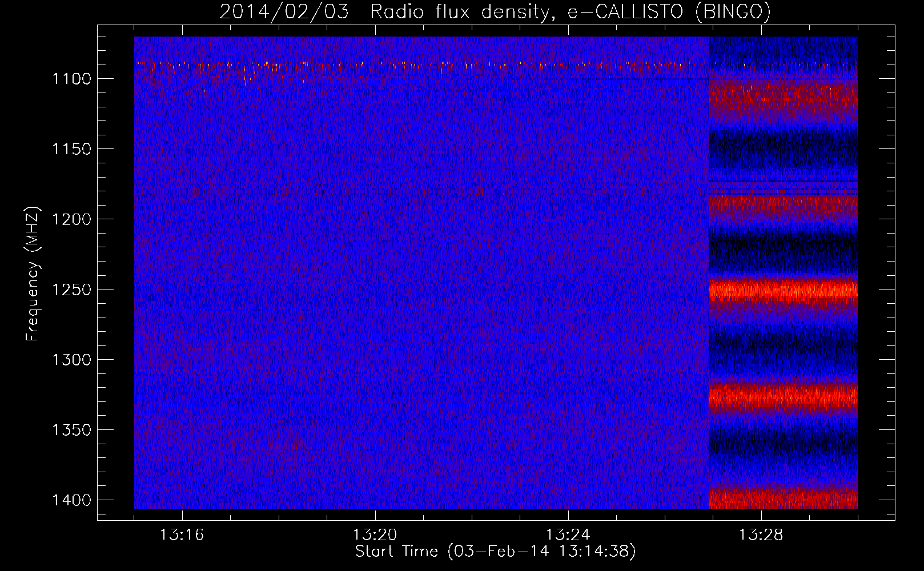Click the date '2014/02/03' in title

point(284,12)
